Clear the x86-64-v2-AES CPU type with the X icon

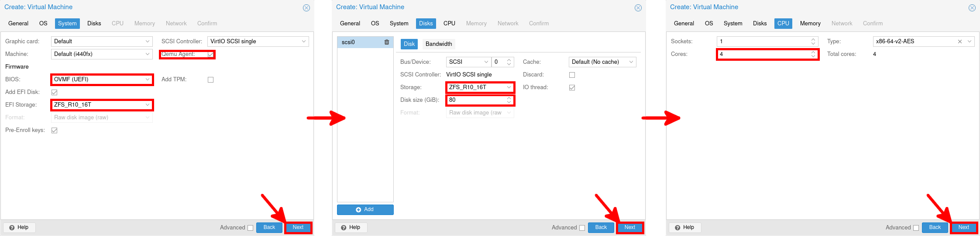pos(959,42)
